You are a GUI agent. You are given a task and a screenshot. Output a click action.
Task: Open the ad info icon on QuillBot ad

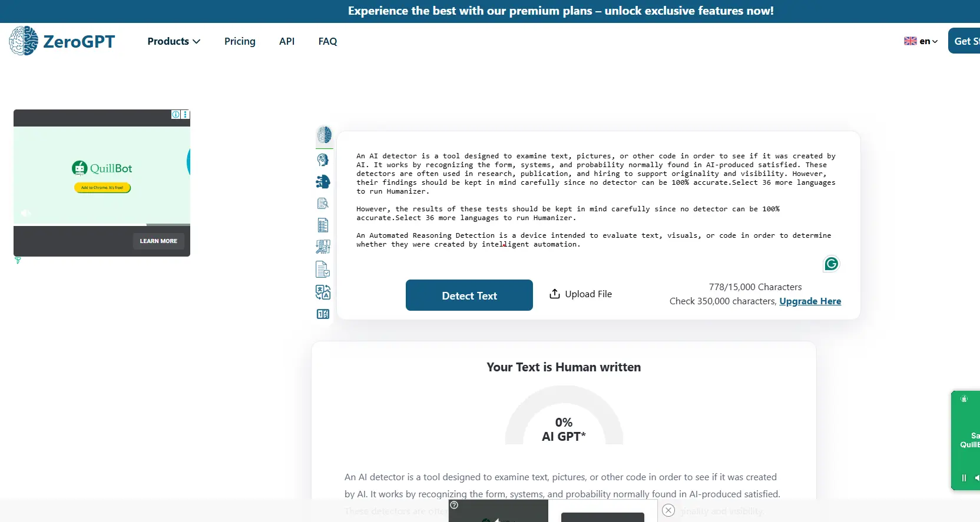(x=176, y=115)
